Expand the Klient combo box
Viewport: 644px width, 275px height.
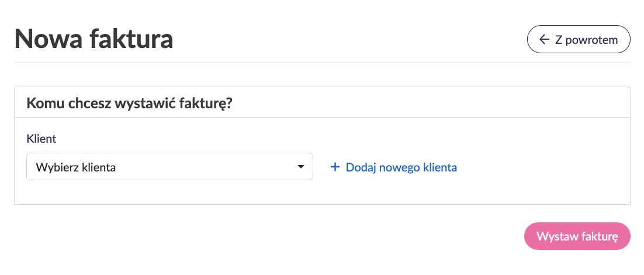point(169,167)
